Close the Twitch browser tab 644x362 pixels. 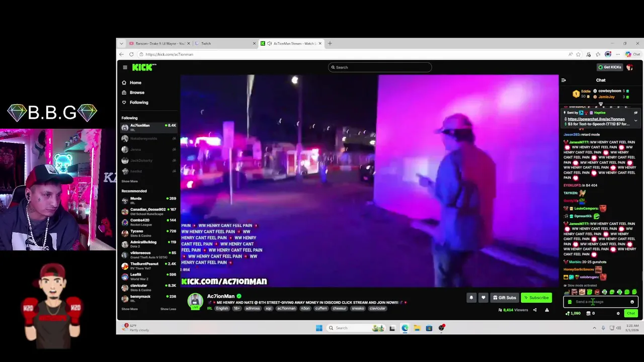[x=254, y=43]
